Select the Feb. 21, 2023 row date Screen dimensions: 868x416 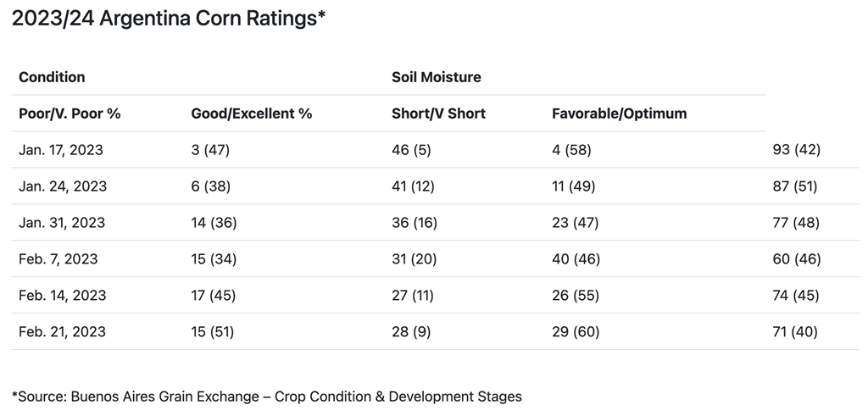coord(62,332)
